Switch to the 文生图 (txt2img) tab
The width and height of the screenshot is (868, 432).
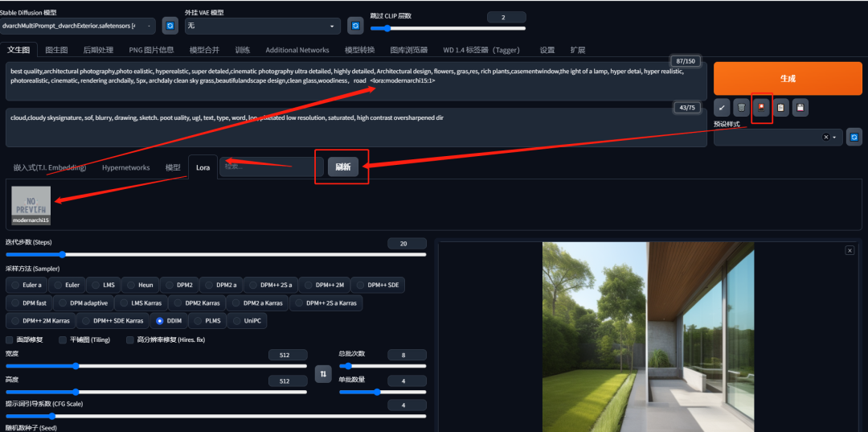[18, 50]
